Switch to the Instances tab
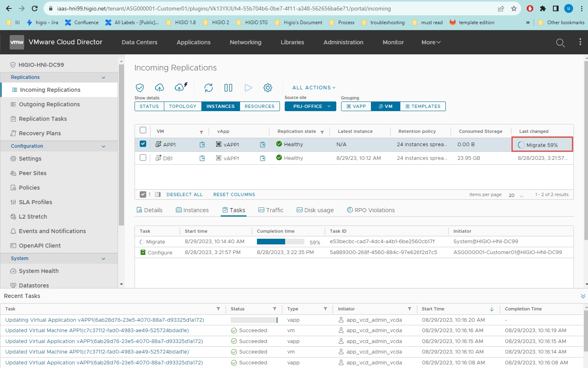This screenshot has height=368, width=588. point(192,210)
